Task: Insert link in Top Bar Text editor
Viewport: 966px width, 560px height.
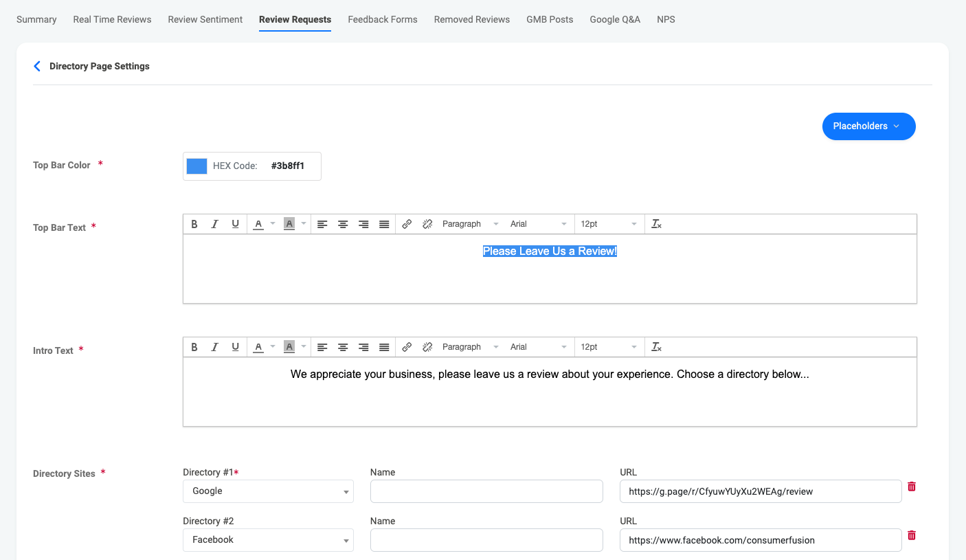Action: (x=407, y=224)
